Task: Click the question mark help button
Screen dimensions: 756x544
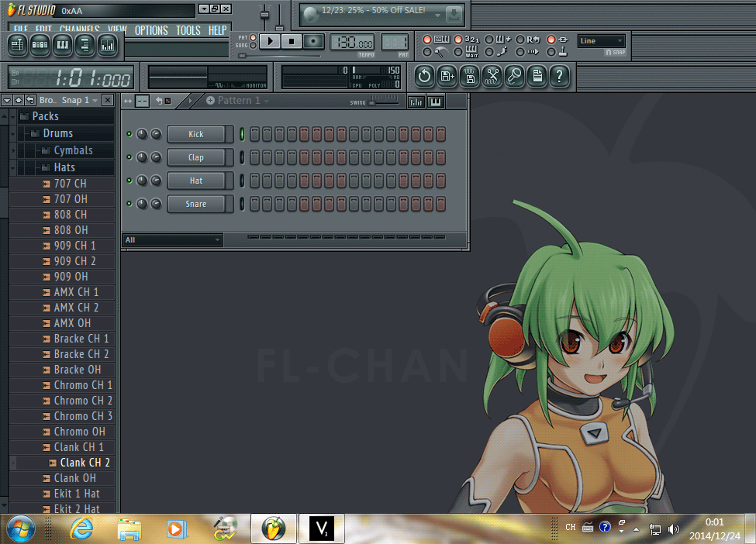Action: pos(560,76)
